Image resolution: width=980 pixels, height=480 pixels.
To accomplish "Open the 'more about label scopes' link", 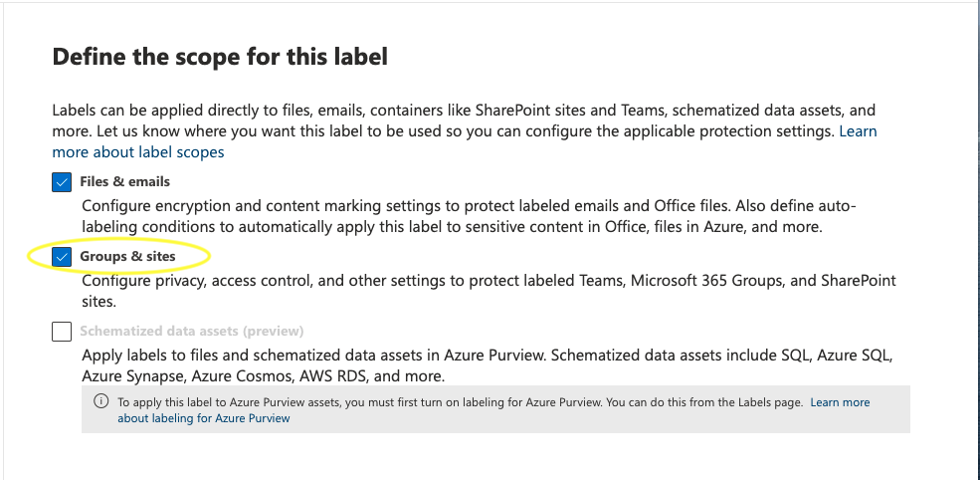I will click(x=138, y=152).
